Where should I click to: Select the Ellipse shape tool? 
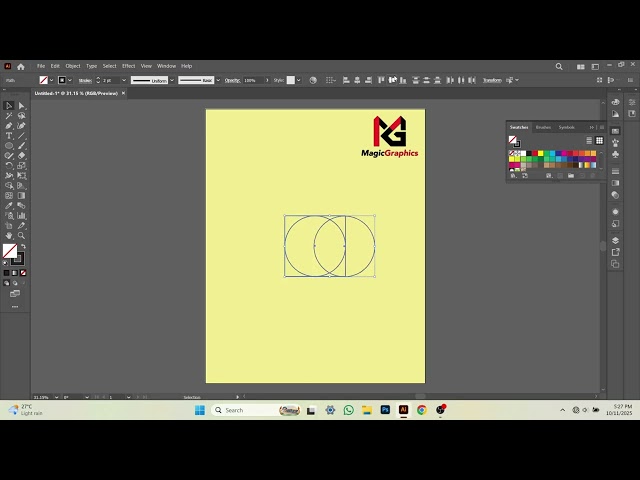tap(9, 146)
